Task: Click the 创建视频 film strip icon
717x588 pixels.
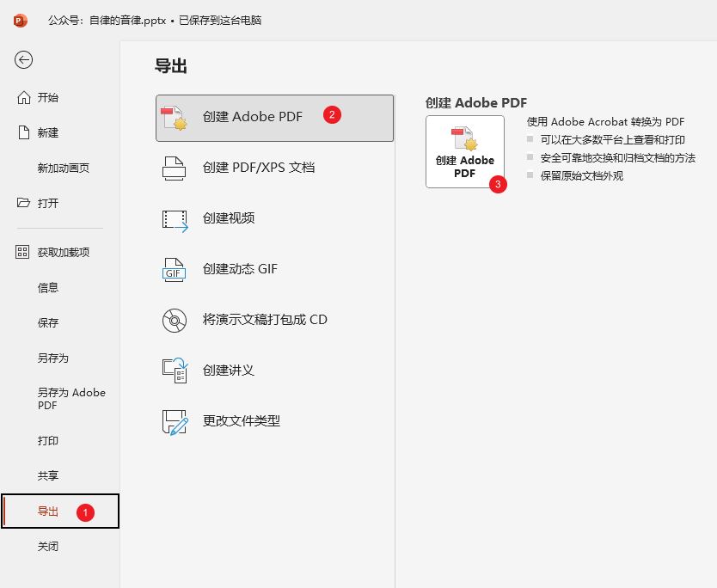Action: (x=175, y=219)
